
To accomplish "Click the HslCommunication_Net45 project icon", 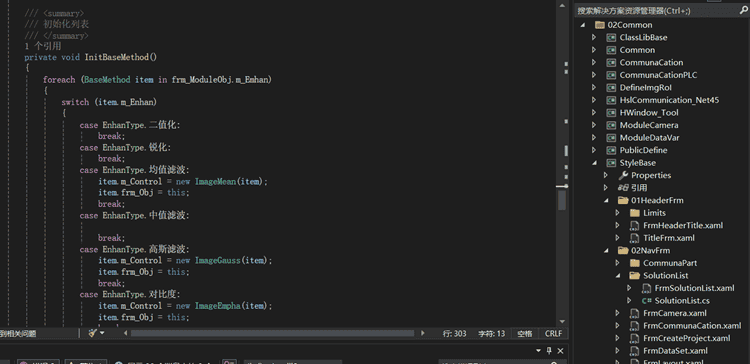I will click(x=611, y=100).
